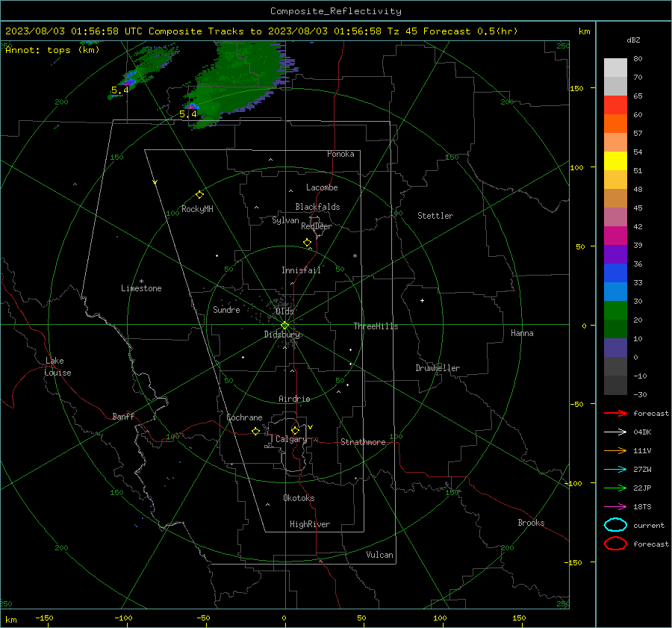The width and height of the screenshot is (672, 628).
Task: Click the Limestone label
Action: (141, 288)
